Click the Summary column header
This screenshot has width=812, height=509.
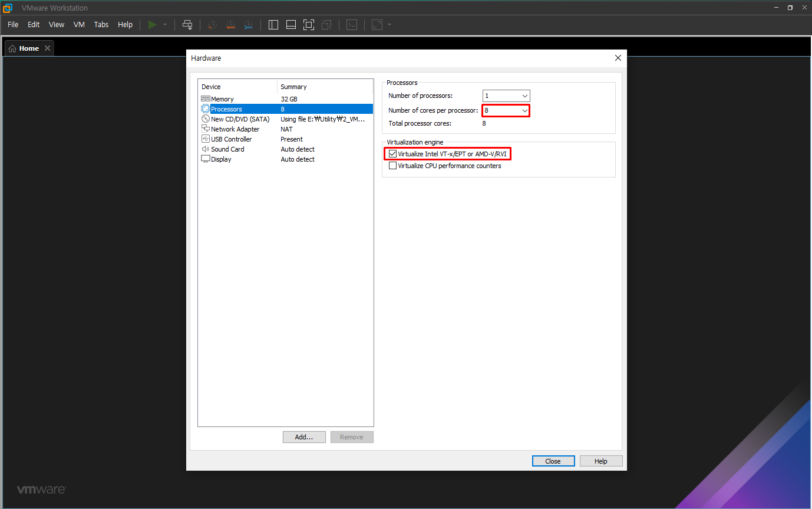pyautogui.click(x=325, y=87)
